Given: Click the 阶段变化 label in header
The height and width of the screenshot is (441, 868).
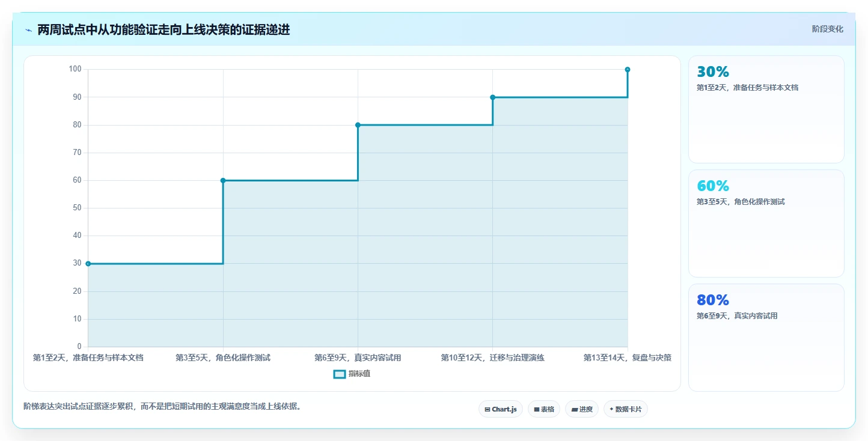Looking at the screenshot, I should [x=828, y=29].
